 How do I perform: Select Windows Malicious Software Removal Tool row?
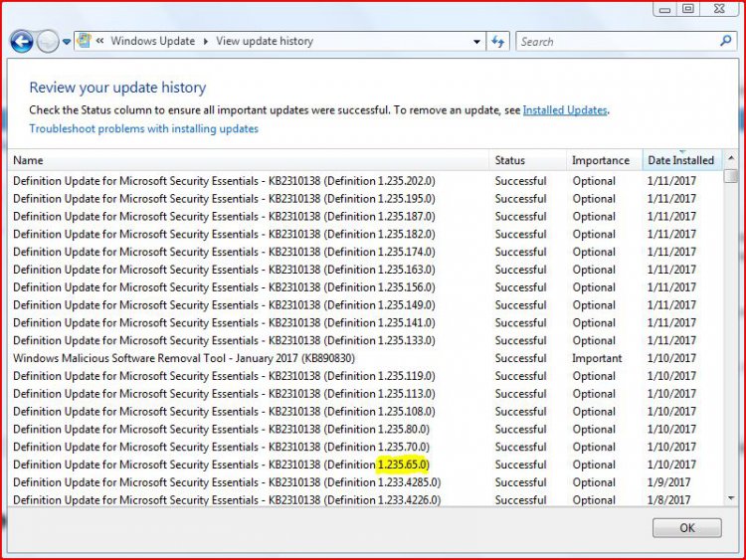[x=365, y=358]
